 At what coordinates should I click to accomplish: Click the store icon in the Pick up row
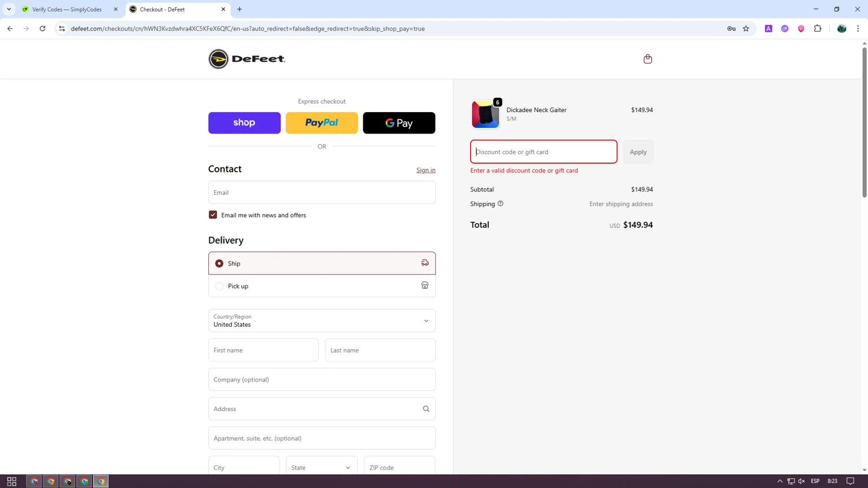point(425,286)
